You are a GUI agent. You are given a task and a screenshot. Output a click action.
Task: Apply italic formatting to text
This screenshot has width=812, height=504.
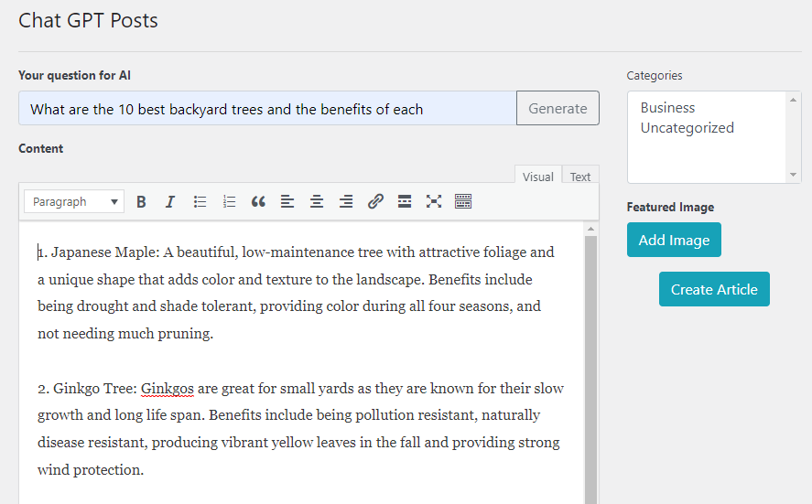170,202
